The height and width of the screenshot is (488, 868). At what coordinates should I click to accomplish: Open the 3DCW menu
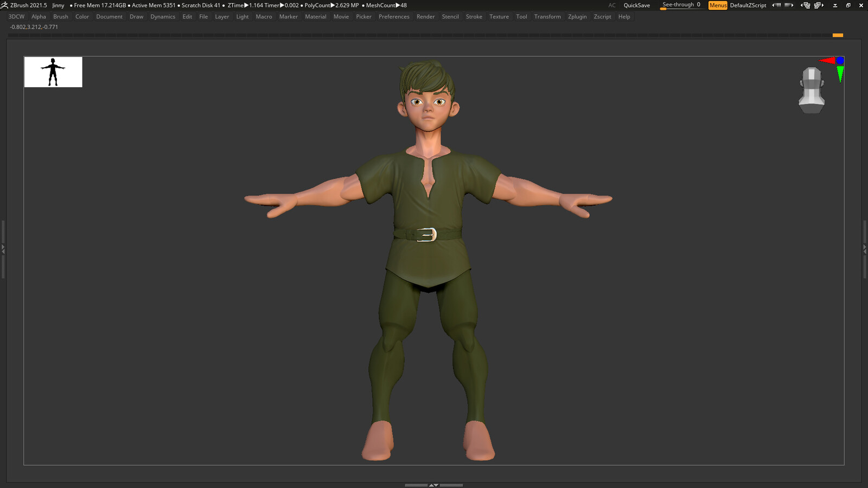click(16, 17)
